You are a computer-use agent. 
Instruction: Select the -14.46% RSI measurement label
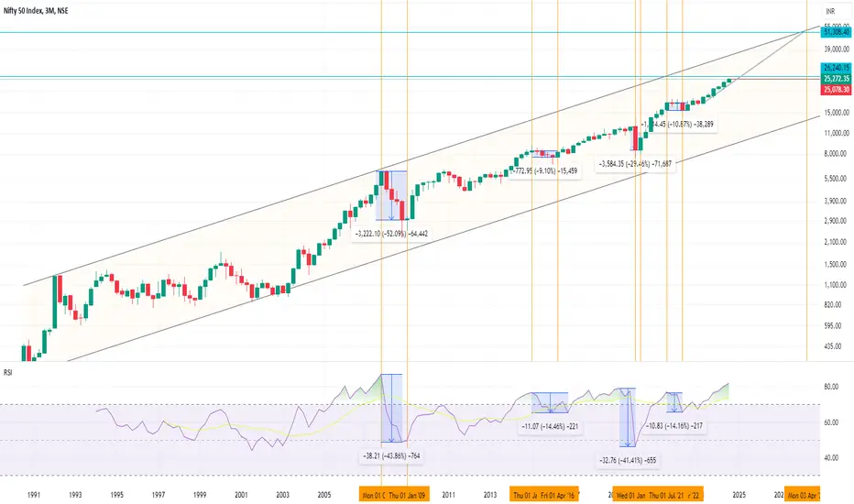550,427
